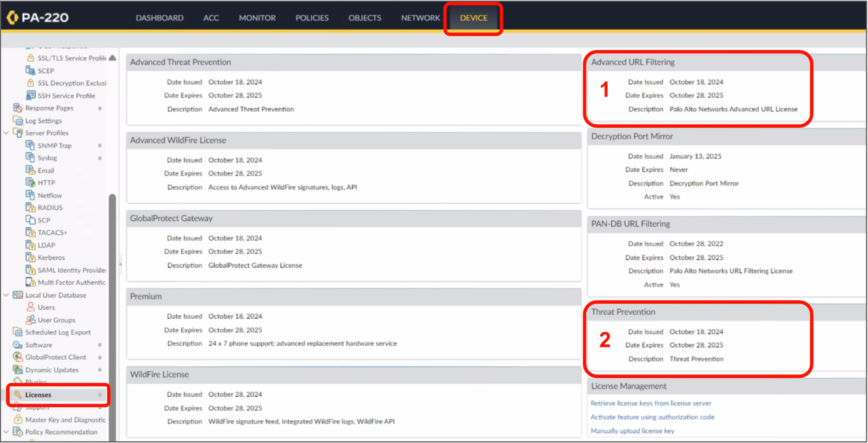The image size is (868, 443).
Task: Click the Multi Factor Authentication icon
Action: [x=30, y=282]
